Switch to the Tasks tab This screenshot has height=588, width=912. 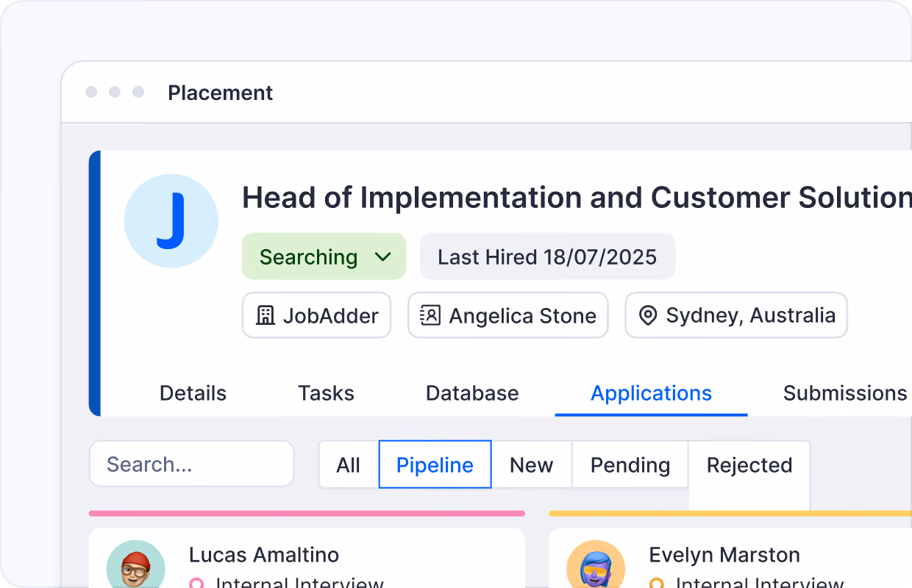326,393
